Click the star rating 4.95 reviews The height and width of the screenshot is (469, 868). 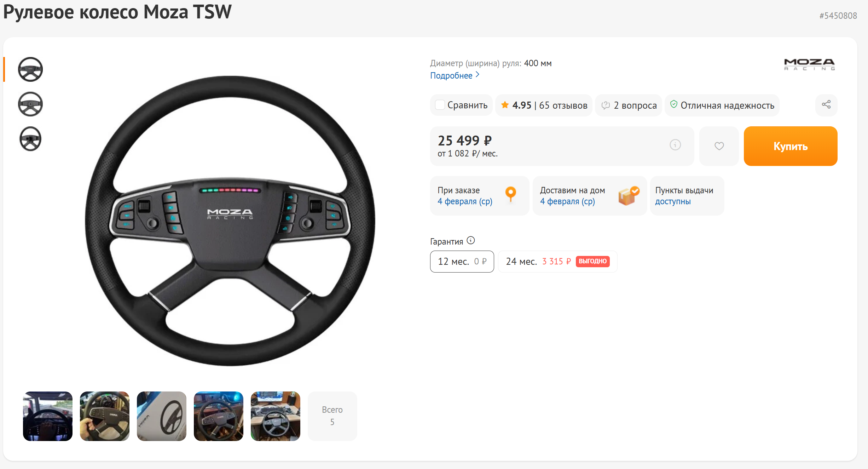(x=544, y=105)
